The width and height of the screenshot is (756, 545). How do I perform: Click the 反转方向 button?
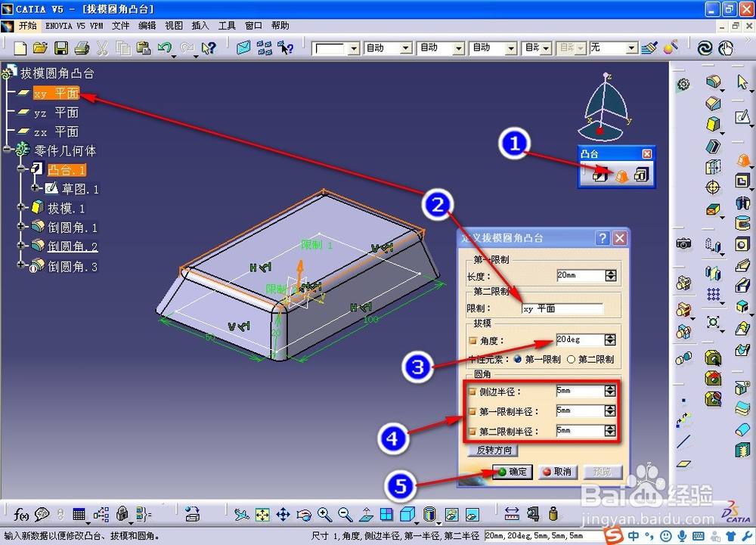tap(494, 450)
